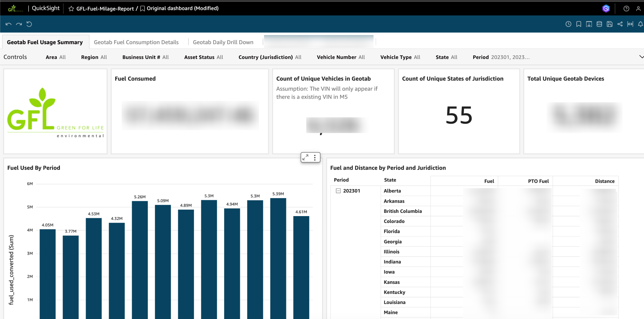
Task: Open the dataset database icon
Action: [x=599, y=24]
